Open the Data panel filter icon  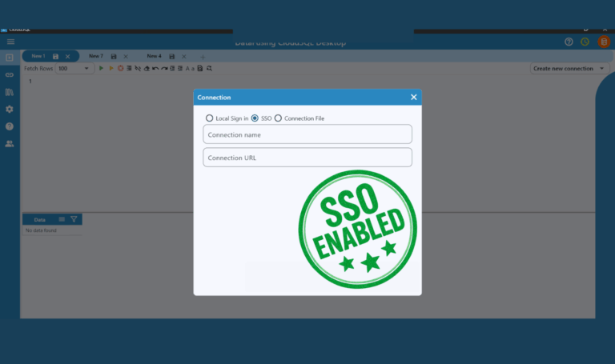point(74,219)
